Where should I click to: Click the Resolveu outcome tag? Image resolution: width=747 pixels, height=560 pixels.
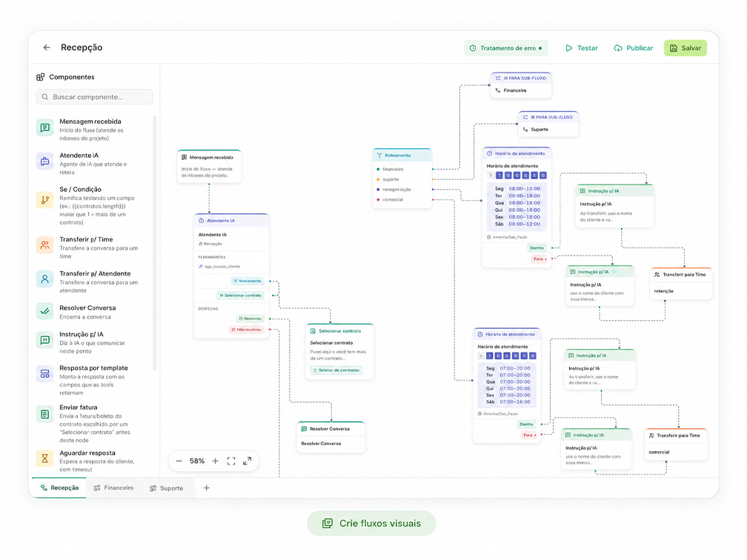pos(250,319)
